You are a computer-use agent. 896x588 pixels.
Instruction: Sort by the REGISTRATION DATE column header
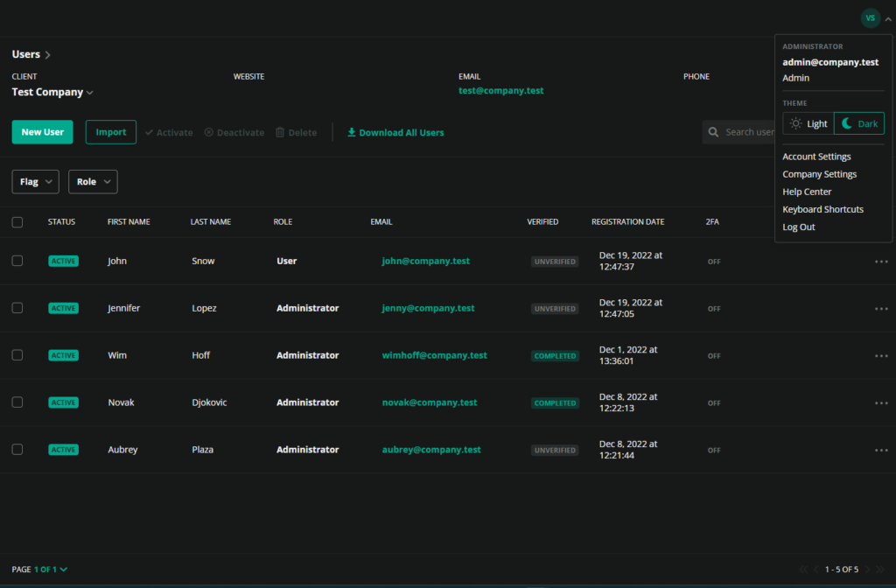pyautogui.click(x=627, y=221)
